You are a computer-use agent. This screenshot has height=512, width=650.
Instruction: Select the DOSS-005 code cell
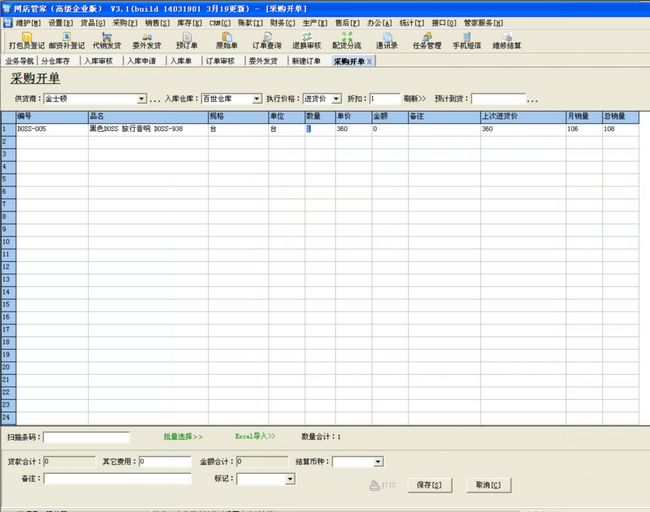(x=52, y=129)
